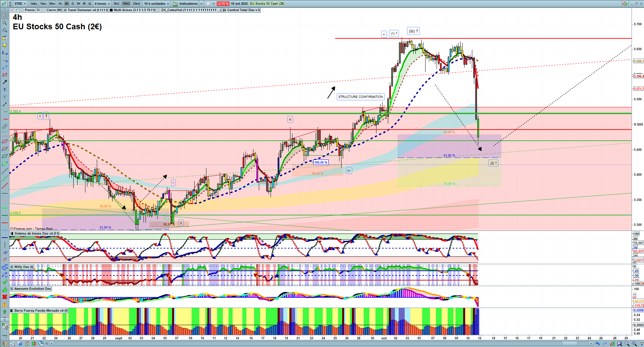
Task: Click the scroll-left arrow on bottom scrollbar
Action: click(x=51, y=344)
